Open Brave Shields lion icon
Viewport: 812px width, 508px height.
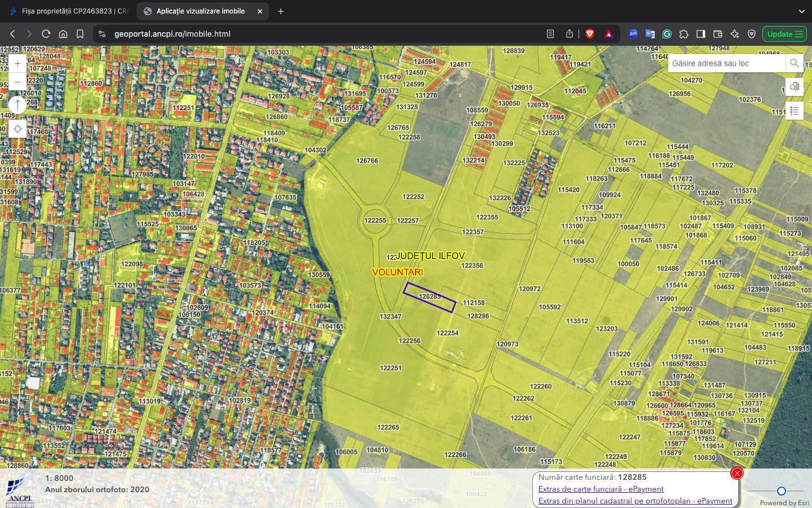click(590, 34)
